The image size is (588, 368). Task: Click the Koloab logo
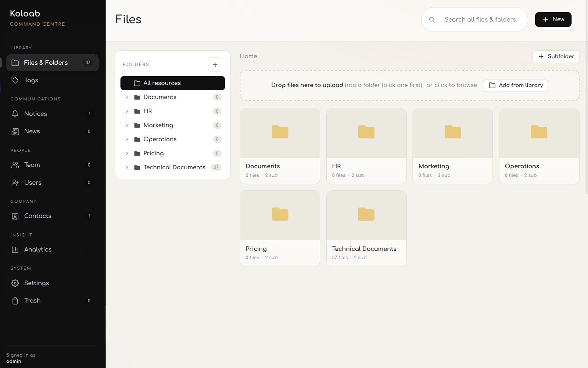point(25,14)
